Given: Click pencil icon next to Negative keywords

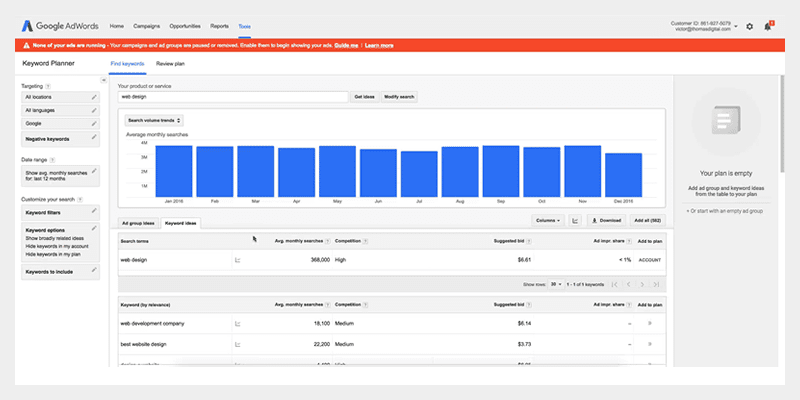Looking at the screenshot, I should (x=94, y=137).
